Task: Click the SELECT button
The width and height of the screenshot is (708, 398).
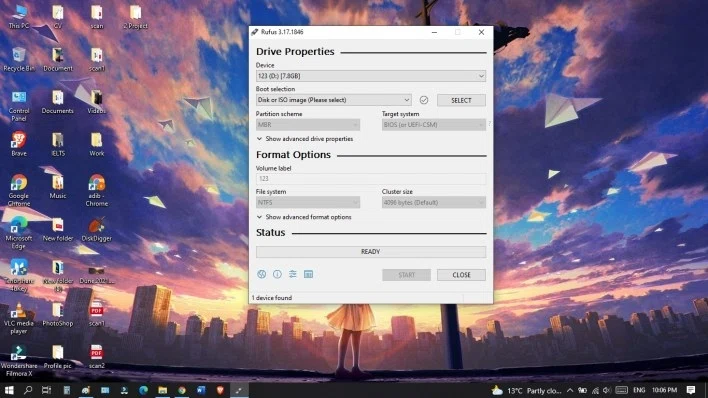Action: tap(461, 100)
